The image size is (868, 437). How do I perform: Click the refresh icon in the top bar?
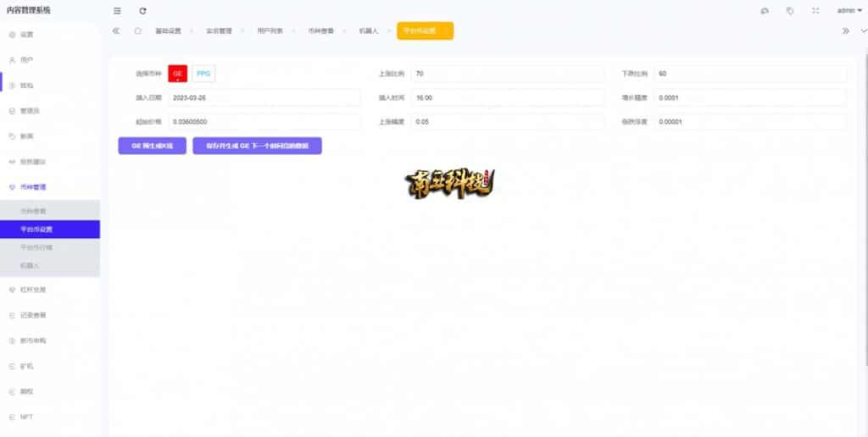click(142, 10)
